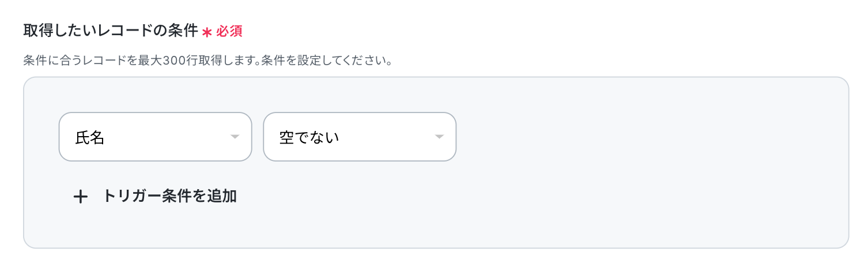Viewport: 868px width, 263px height.
Task: Click the word 条件 in the section title
Action: (184, 31)
